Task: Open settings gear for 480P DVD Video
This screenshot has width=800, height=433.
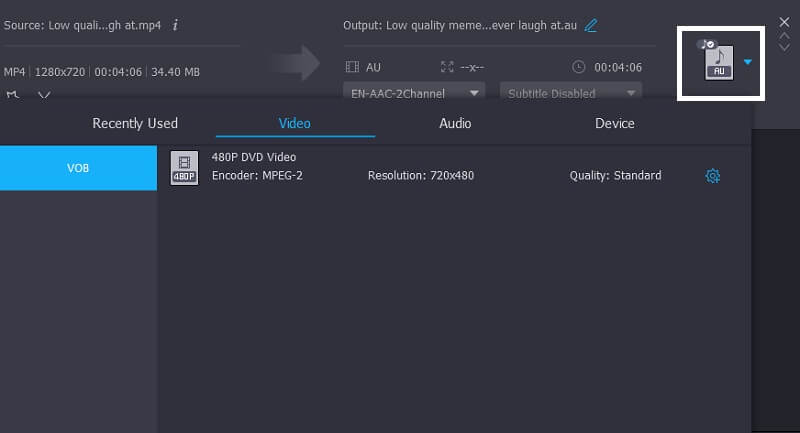Action: point(713,176)
